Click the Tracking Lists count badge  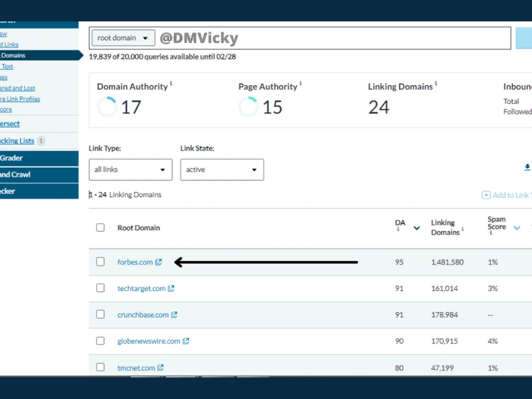[41, 140]
